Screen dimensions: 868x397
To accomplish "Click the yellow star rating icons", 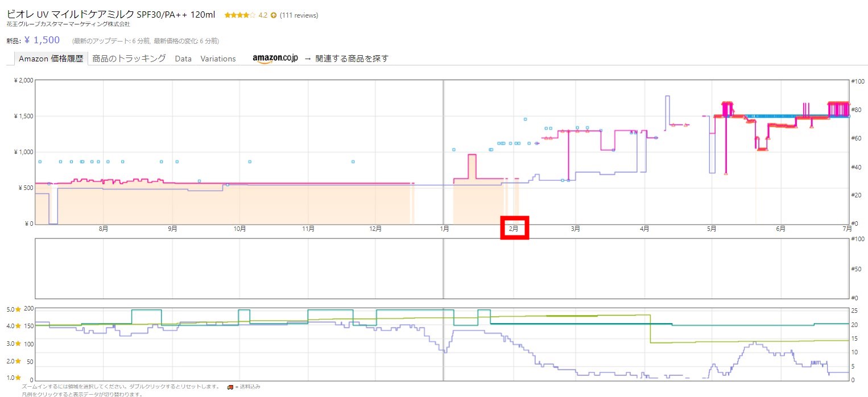I will 239,15.
